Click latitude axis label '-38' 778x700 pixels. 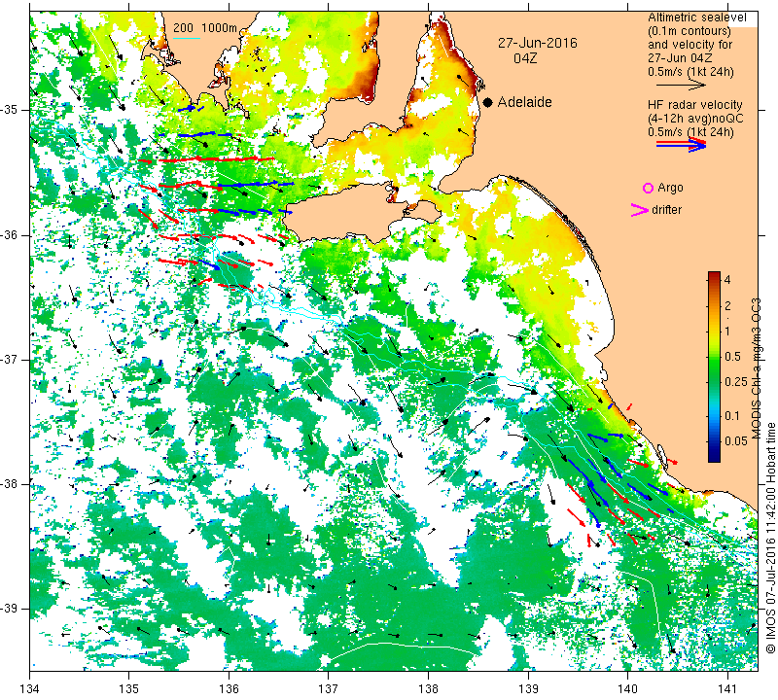[10, 484]
